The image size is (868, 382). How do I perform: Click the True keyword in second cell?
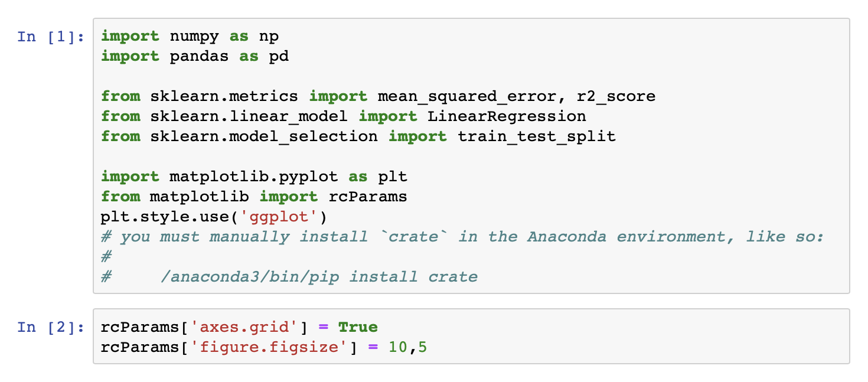coord(358,327)
